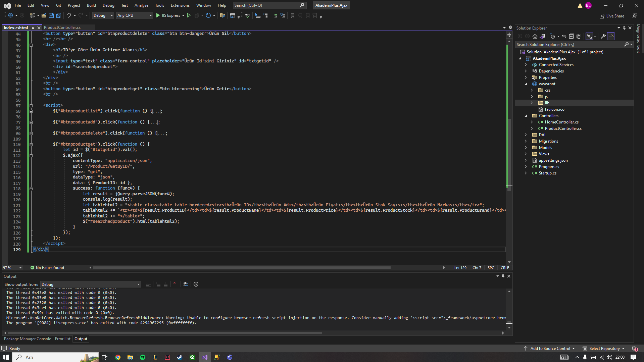
Task: Open the Analyze menu
Action: [141, 5]
